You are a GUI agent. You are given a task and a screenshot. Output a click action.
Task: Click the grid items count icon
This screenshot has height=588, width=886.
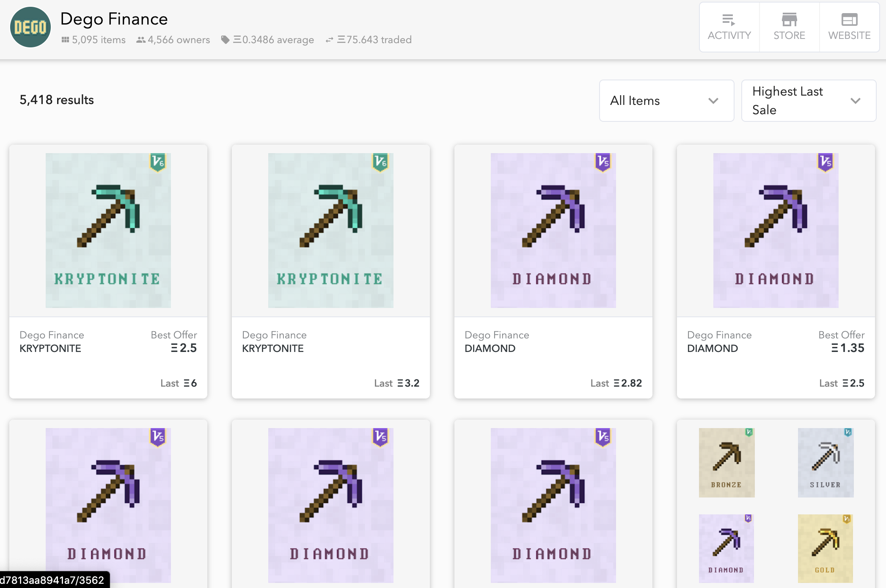point(65,40)
